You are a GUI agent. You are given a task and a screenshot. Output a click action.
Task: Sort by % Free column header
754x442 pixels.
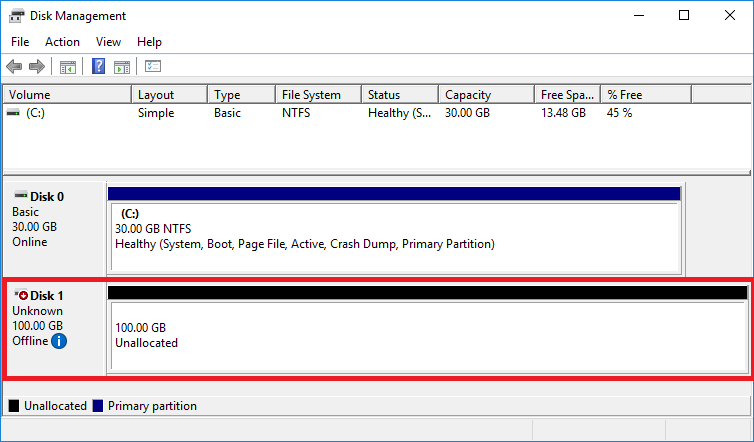646,95
